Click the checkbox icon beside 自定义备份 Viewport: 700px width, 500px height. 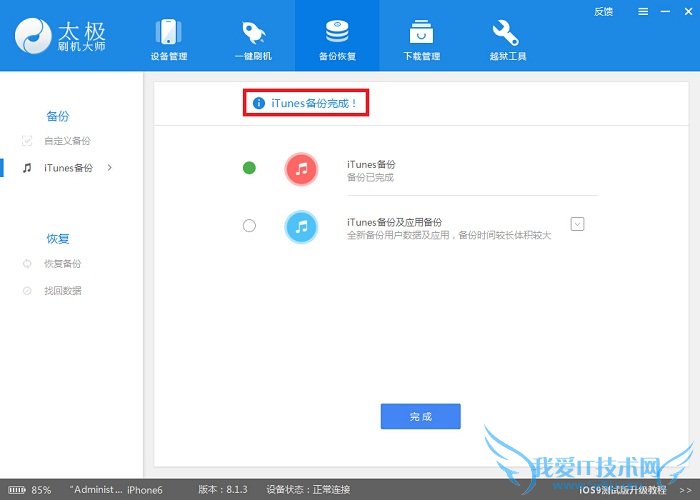[27, 141]
